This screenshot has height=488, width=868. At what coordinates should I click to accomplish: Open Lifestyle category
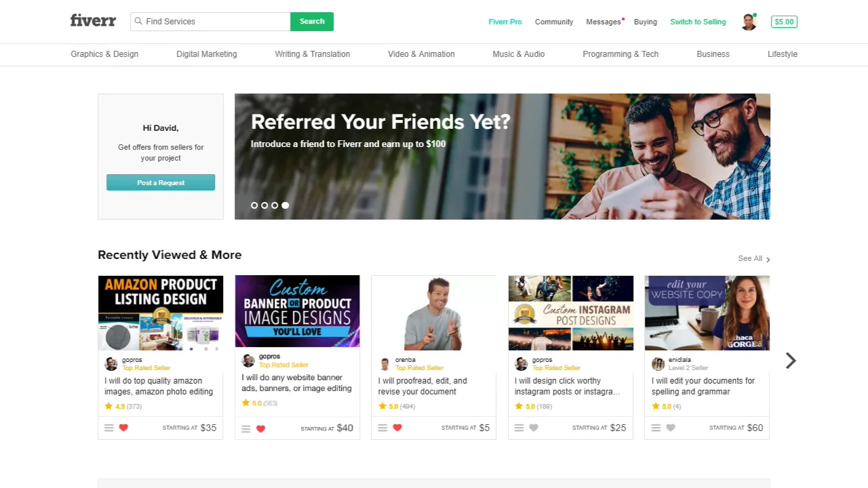pos(783,54)
